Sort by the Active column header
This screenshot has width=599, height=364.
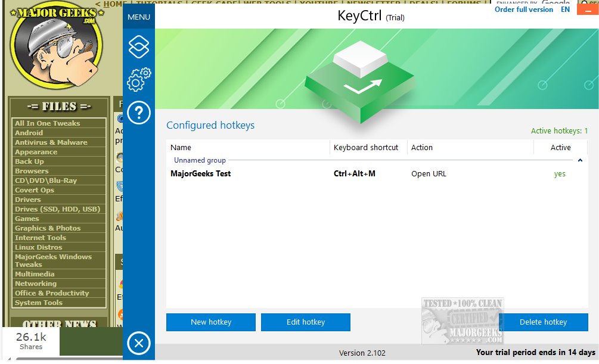tap(560, 147)
